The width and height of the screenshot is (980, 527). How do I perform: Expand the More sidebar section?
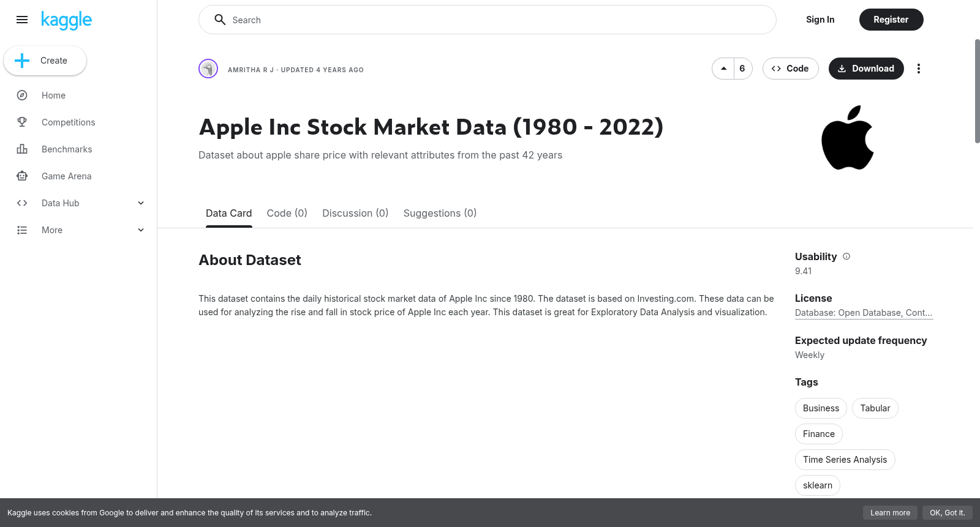[x=78, y=230]
